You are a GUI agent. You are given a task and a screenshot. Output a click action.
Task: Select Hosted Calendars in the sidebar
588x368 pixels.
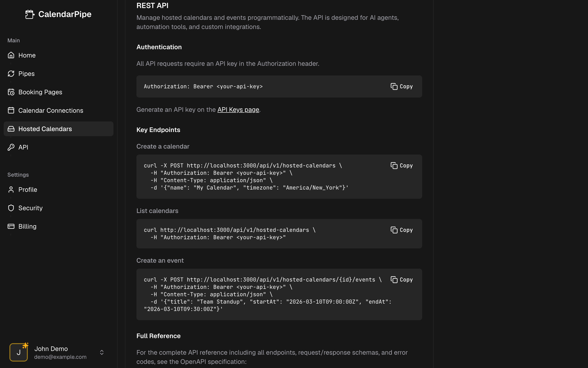[x=59, y=129]
